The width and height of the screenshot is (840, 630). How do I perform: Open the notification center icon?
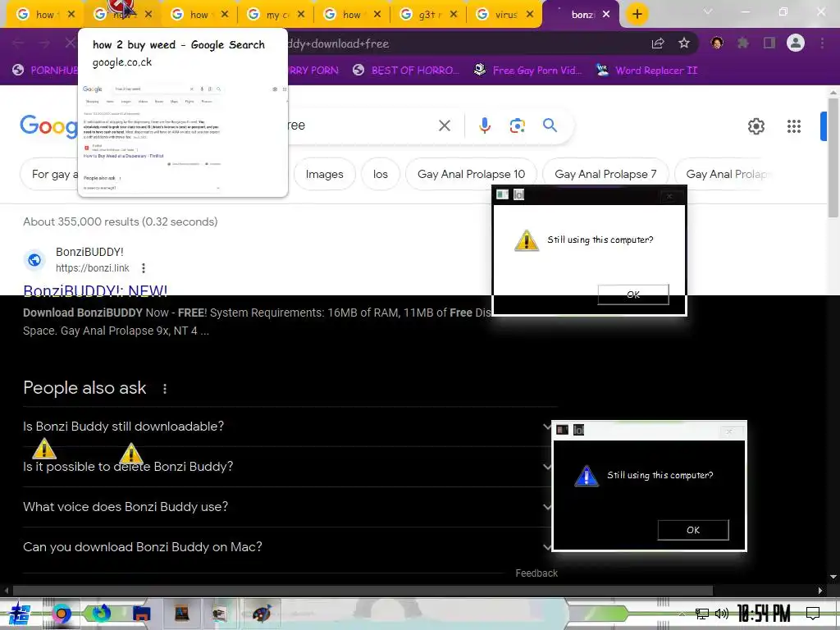point(813,614)
